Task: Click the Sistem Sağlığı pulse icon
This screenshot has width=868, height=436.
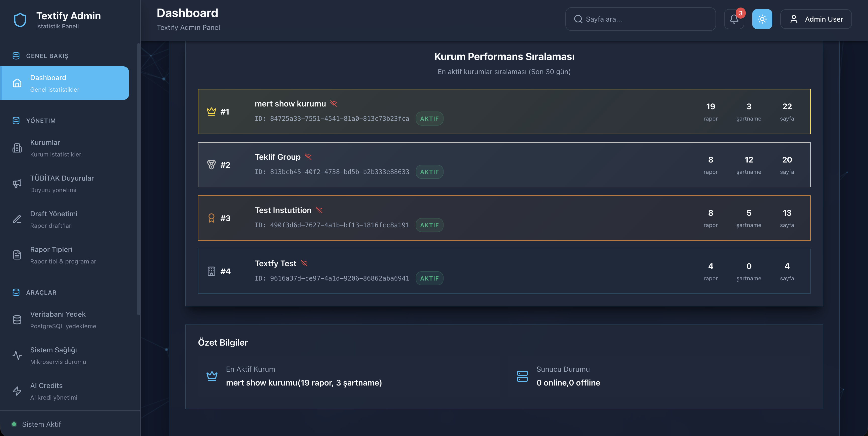Action: pyautogui.click(x=17, y=355)
